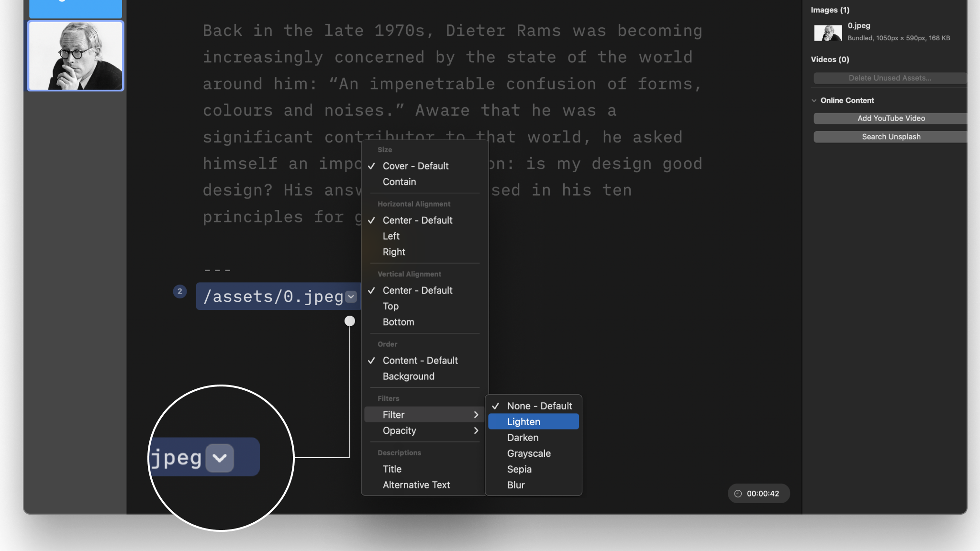Click the Title description field
This screenshot has height=551, width=980.
(x=391, y=469)
